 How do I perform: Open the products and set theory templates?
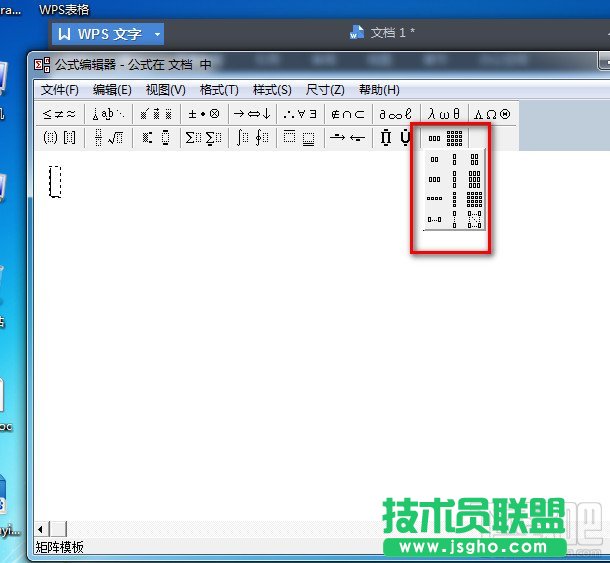pyautogui.click(x=396, y=137)
